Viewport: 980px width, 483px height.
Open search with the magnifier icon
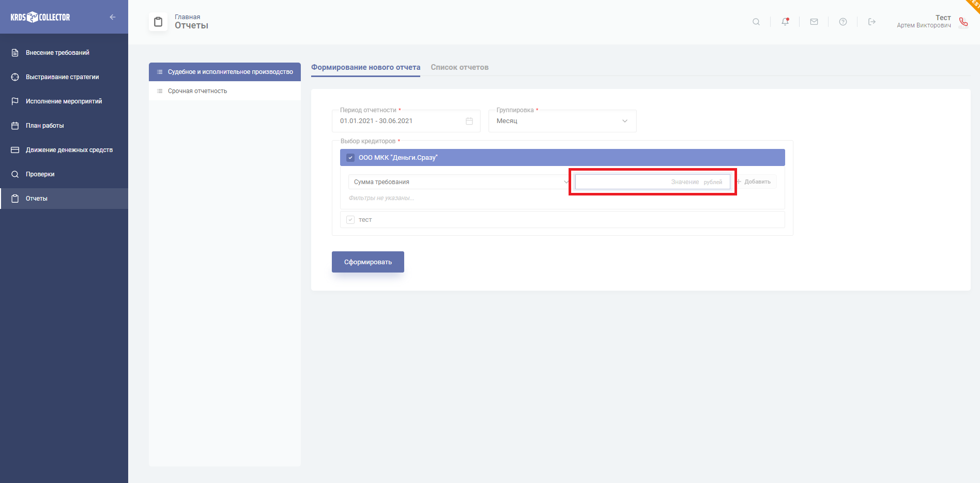point(756,22)
